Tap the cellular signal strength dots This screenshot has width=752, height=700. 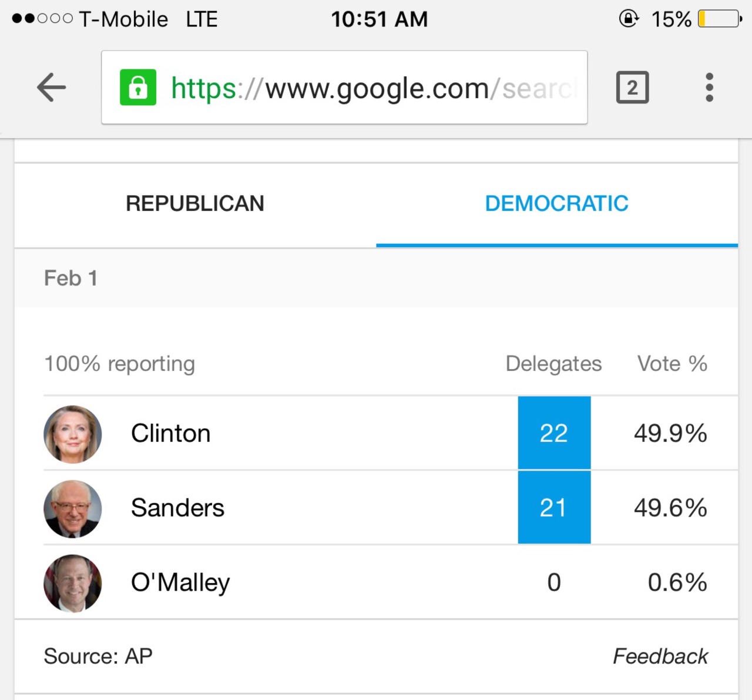42,19
